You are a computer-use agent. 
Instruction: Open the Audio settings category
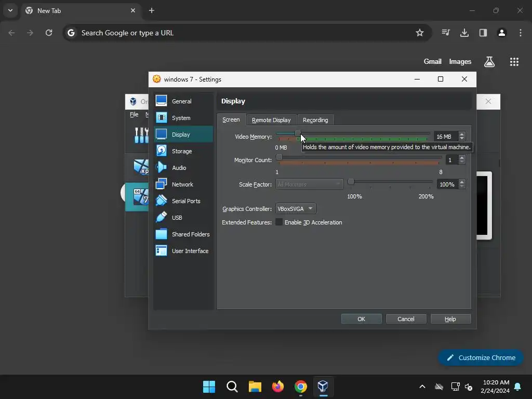pos(183,168)
